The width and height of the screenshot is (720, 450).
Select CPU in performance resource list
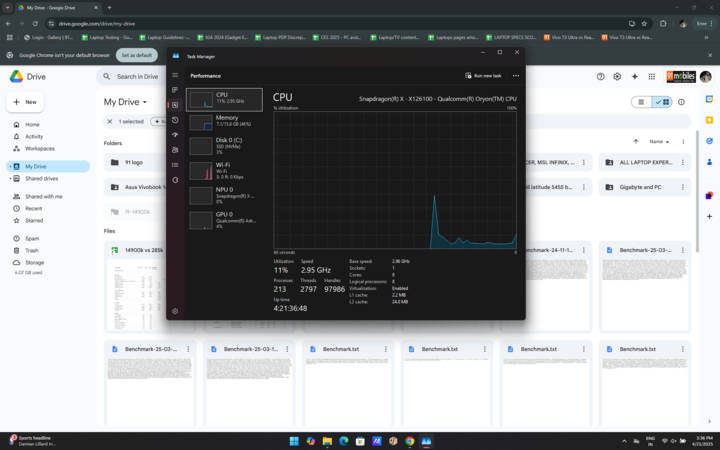point(225,100)
